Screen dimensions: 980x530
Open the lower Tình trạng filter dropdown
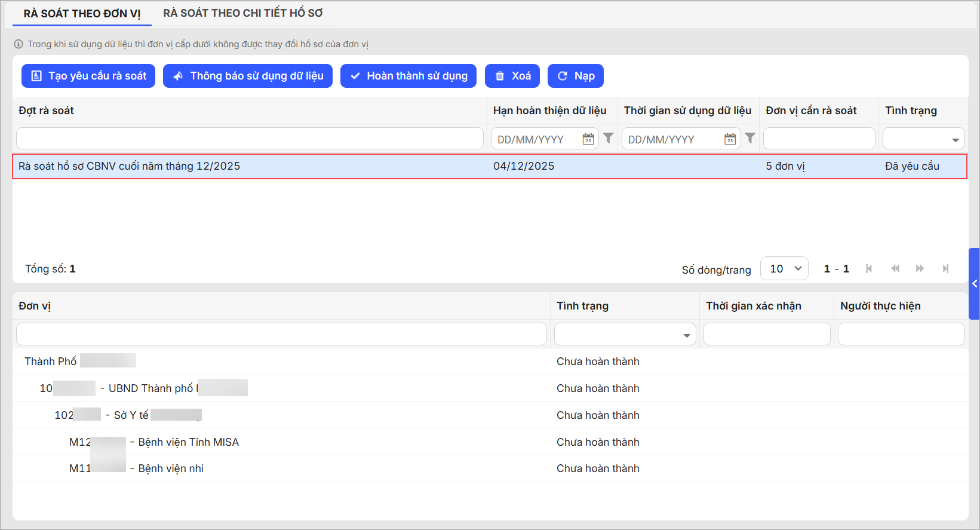625,334
